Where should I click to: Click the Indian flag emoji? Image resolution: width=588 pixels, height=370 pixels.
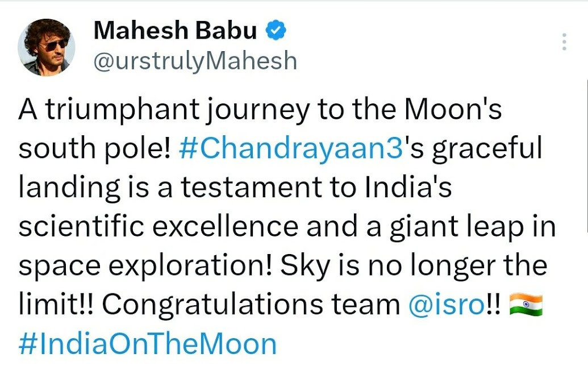click(x=526, y=305)
